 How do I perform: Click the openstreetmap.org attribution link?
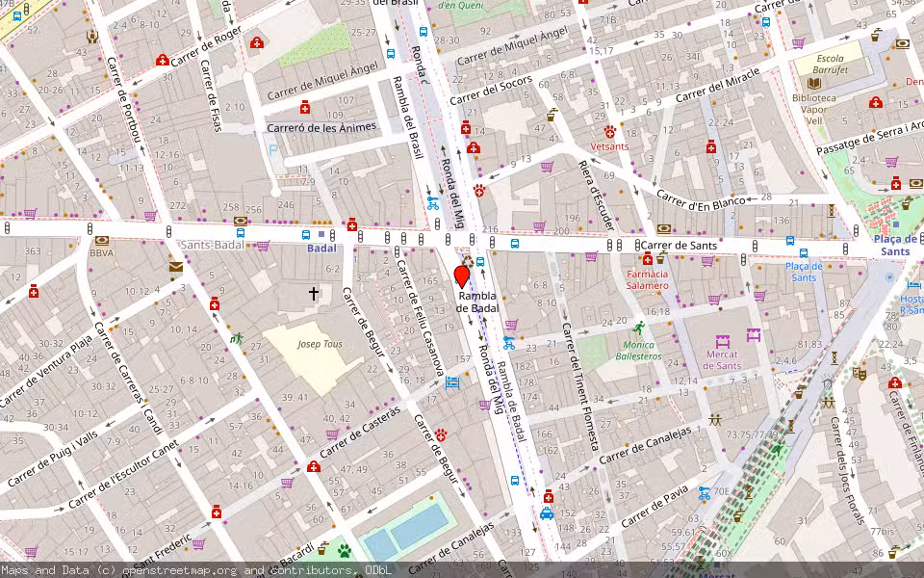pos(167,569)
